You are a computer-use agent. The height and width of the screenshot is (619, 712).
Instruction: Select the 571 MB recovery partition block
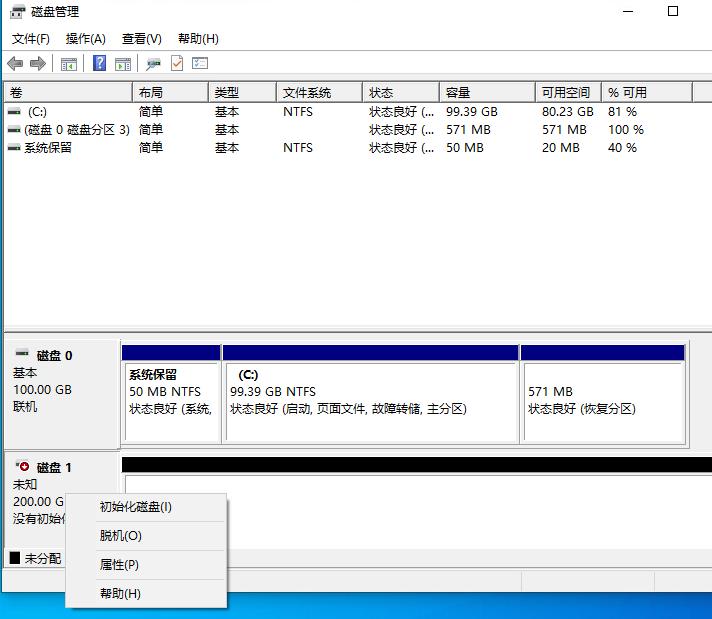click(x=603, y=393)
